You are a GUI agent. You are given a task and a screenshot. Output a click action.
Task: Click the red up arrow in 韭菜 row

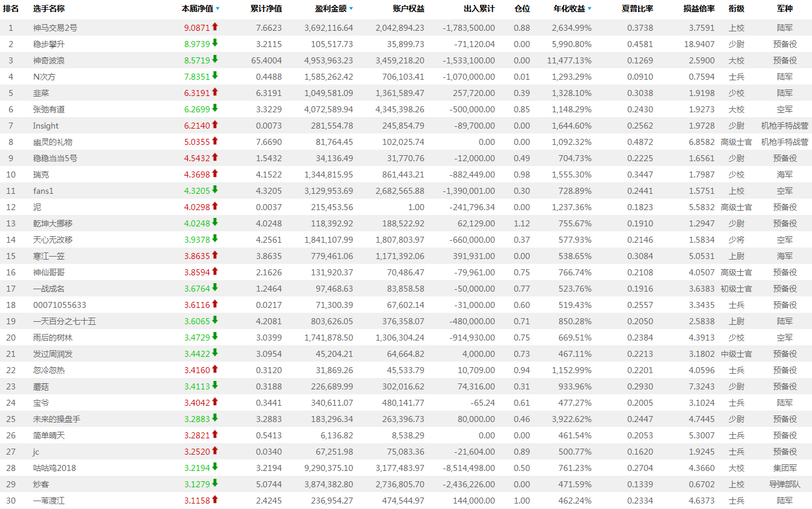(x=215, y=92)
